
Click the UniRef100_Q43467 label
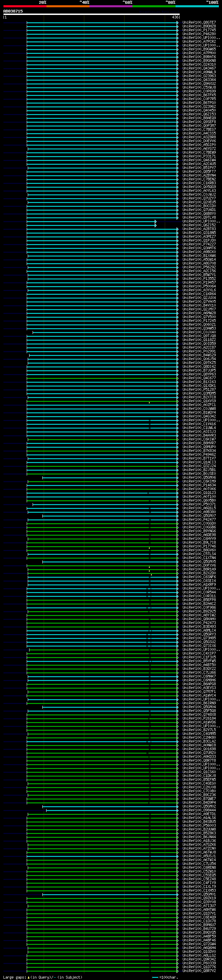[x=199, y=68]
